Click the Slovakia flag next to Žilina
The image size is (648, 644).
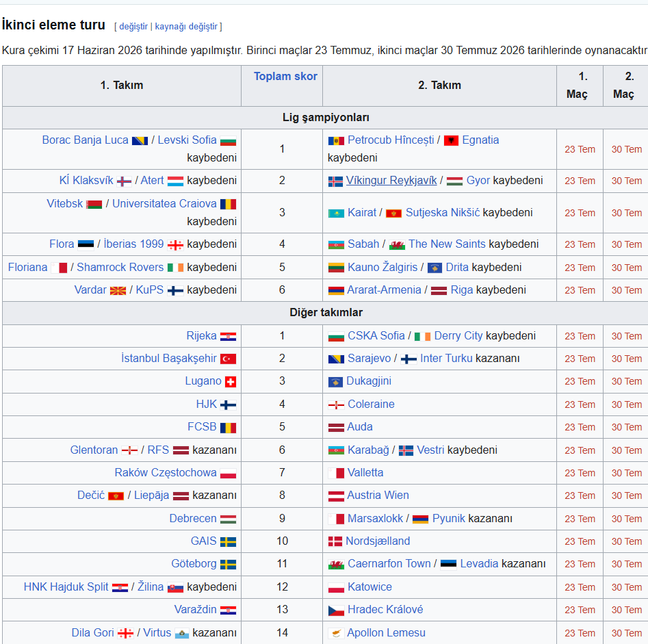pyautogui.click(x=175, y=587)
